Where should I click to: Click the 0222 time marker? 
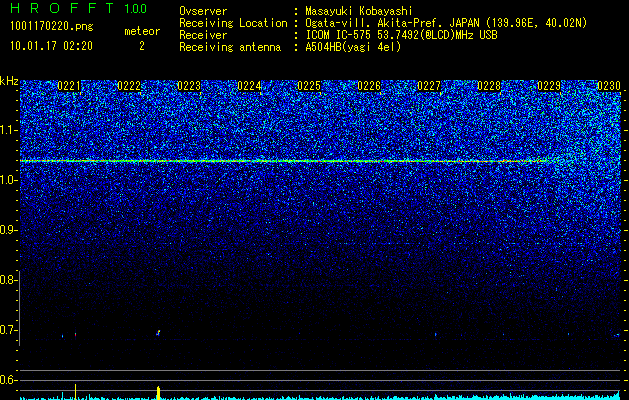[129, 86]
